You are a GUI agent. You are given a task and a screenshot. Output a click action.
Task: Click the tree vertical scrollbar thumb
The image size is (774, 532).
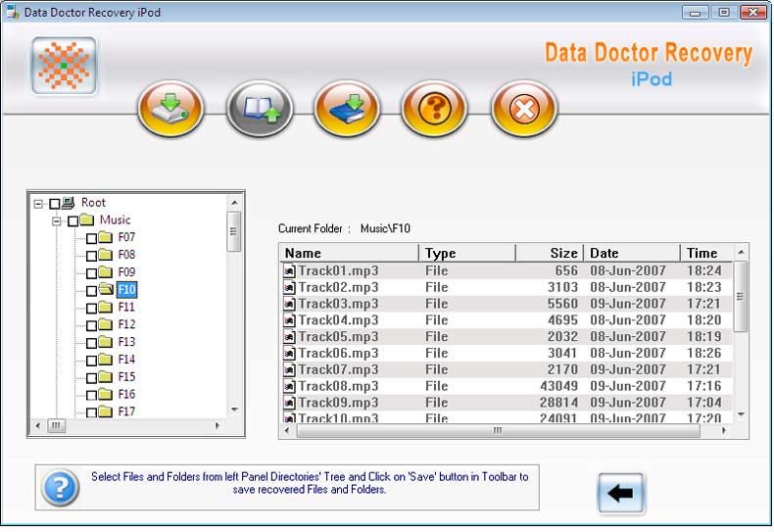(234, 231)
